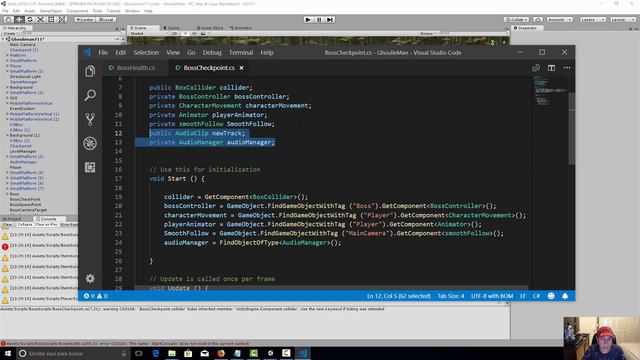Click the split editor icon in VS Code
Screen dimensions: 640x360
[x=551, y=68]
